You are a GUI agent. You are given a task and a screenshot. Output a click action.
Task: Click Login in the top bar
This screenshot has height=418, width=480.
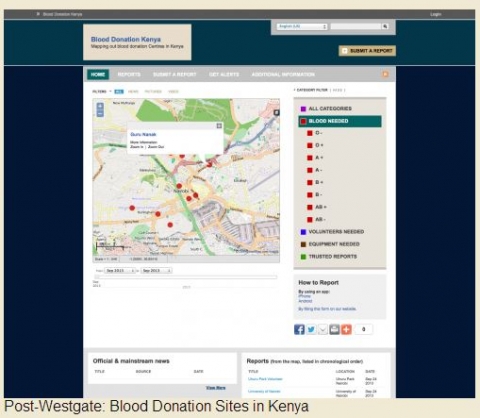click(435, 14)
